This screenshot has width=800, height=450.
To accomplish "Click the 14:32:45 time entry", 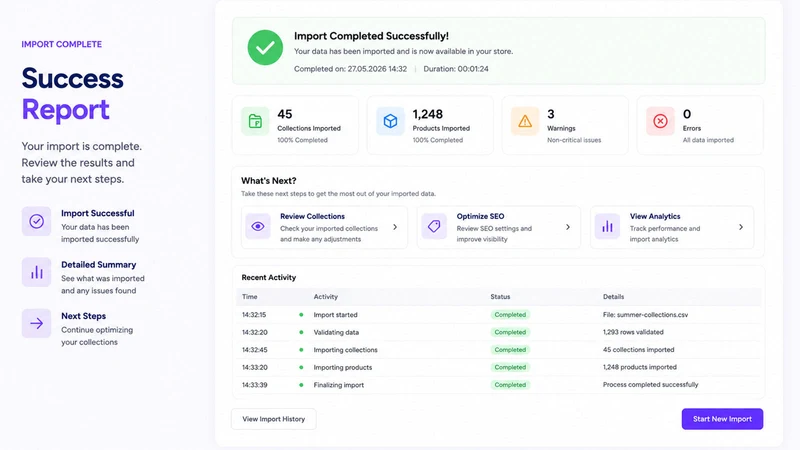I will click(255, 350).
